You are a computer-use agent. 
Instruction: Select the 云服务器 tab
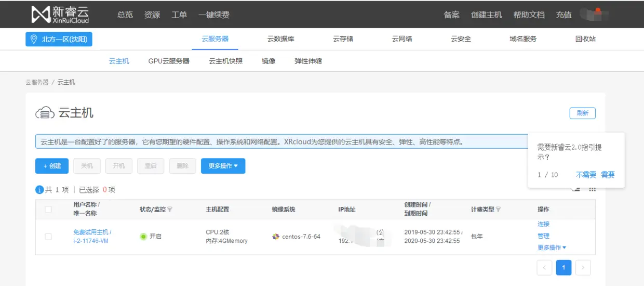(215, 38)
